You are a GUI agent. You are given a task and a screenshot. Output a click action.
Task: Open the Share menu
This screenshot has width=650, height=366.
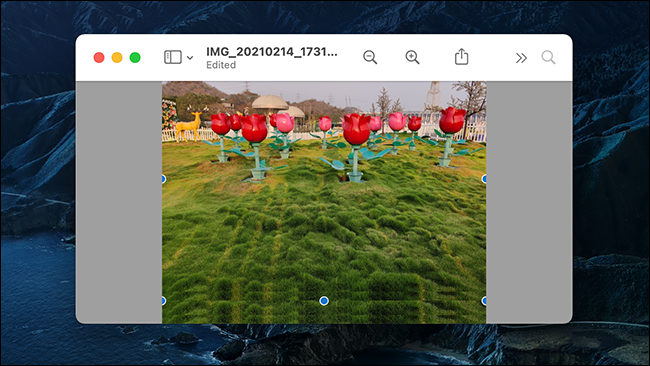[x=461, y=57]
